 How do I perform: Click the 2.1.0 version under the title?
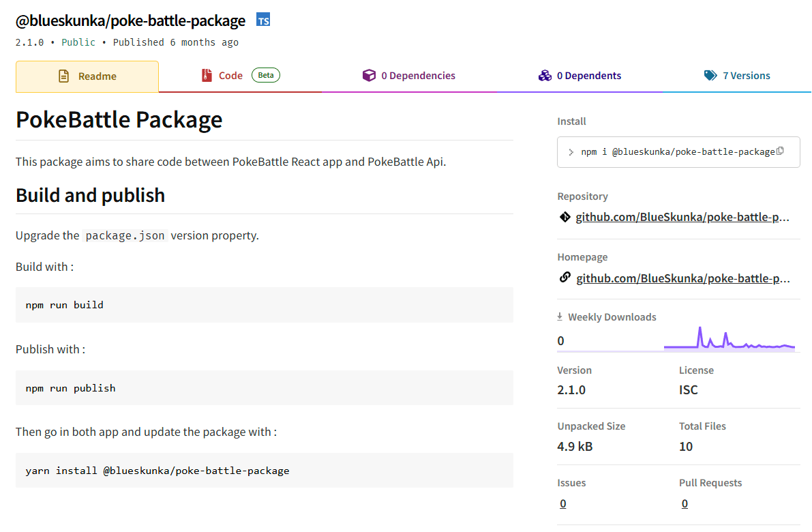click(29, 42)
